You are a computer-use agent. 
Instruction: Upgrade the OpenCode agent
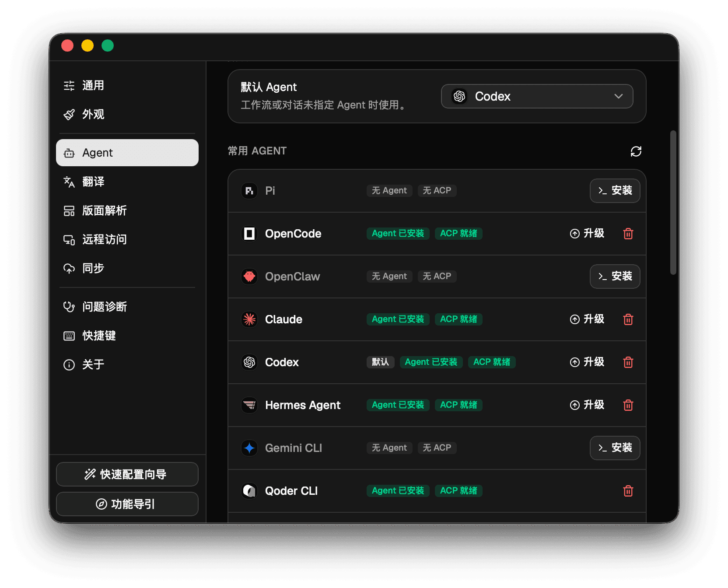[587, 234]
